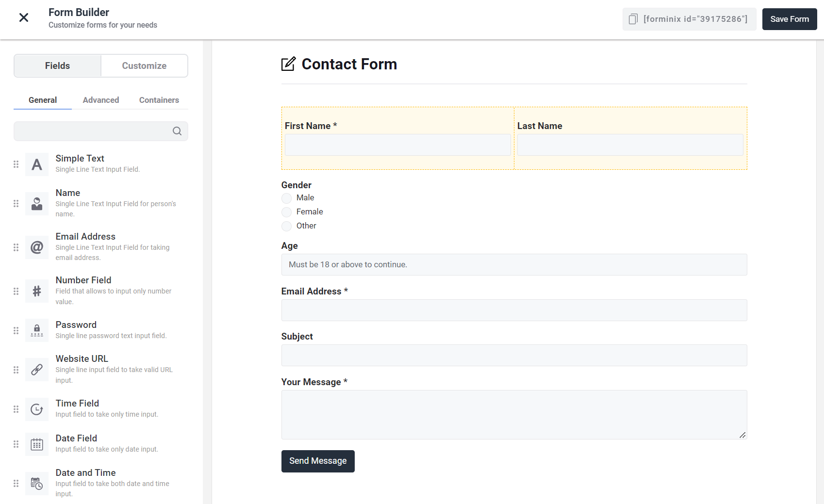
Task: Switch to the Customize tab
Action: 144,66
